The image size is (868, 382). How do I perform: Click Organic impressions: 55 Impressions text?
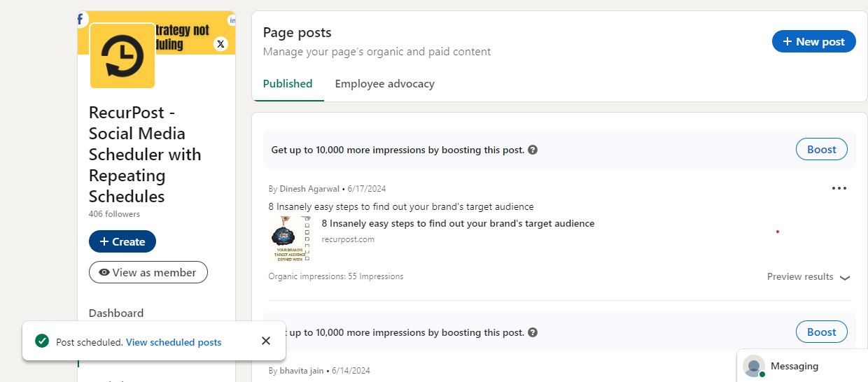point(336,276)
